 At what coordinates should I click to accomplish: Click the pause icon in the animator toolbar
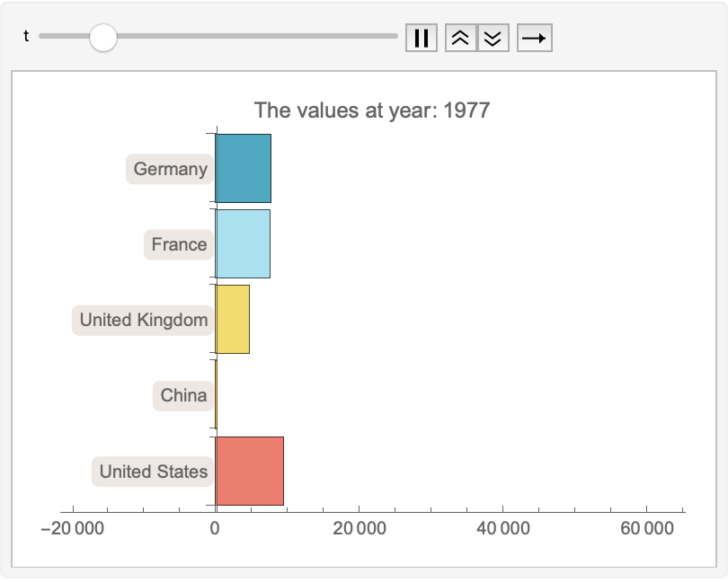421,37
